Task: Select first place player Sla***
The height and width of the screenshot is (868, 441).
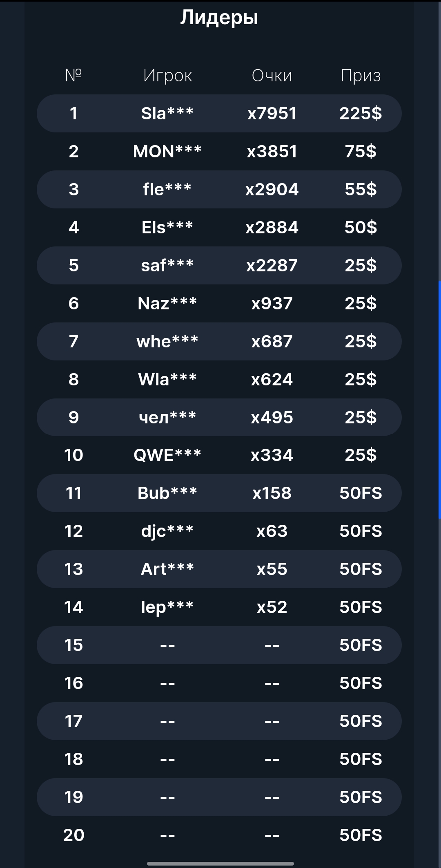Action: coord(167,114)
